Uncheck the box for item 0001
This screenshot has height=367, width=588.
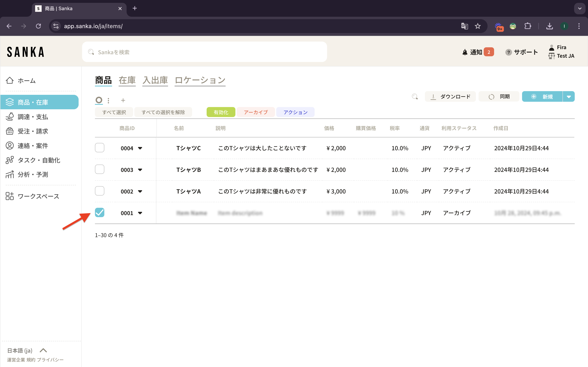100,213
